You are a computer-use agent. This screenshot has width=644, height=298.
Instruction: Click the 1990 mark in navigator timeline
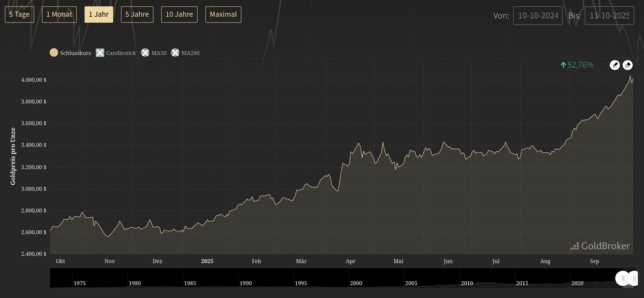click(246, 283)
